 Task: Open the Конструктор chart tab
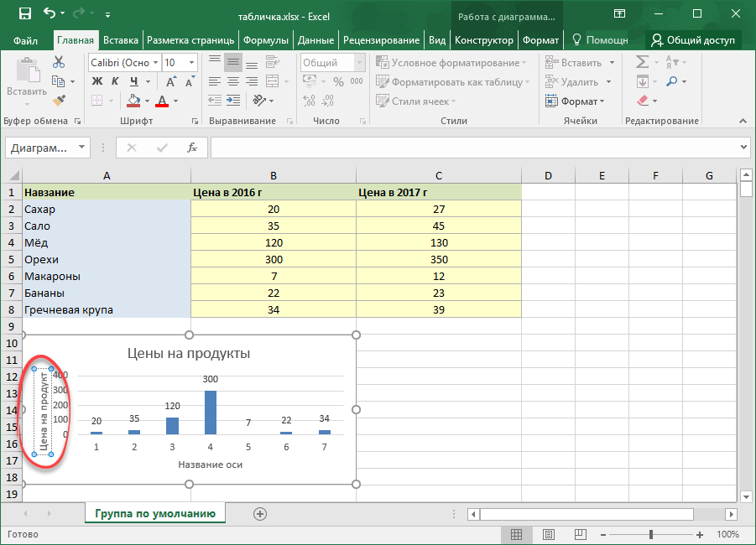[x=484, y=39]
